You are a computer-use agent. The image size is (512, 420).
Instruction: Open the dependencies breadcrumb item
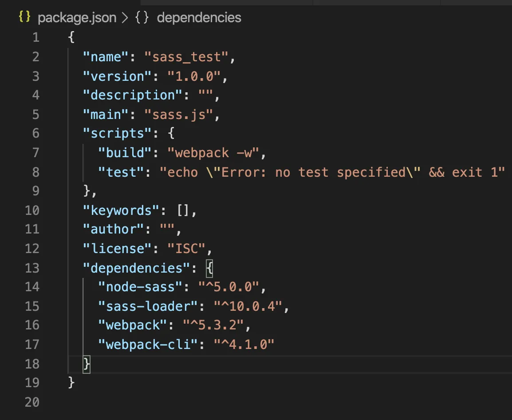tap(199, 18)
